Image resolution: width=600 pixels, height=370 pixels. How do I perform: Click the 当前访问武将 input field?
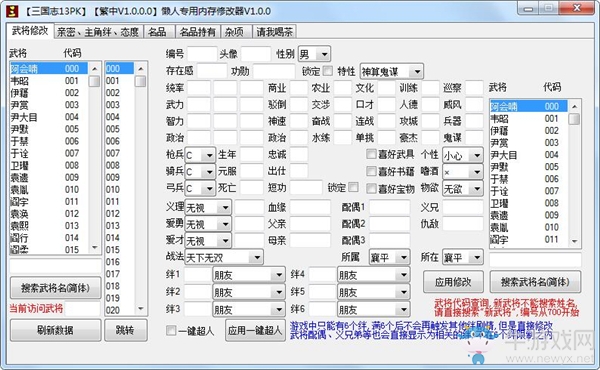click(x=83, y=308)
